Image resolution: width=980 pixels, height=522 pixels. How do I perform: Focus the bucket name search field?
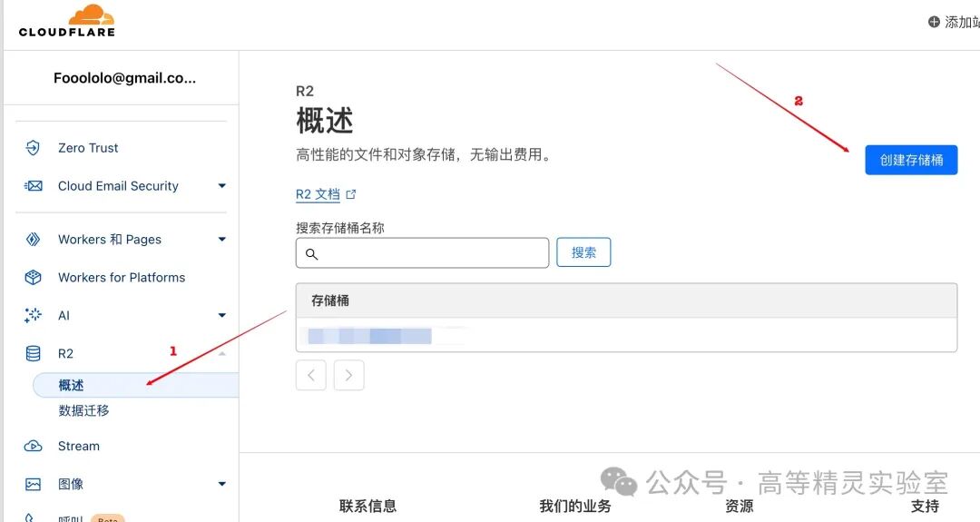coord(423,253)
